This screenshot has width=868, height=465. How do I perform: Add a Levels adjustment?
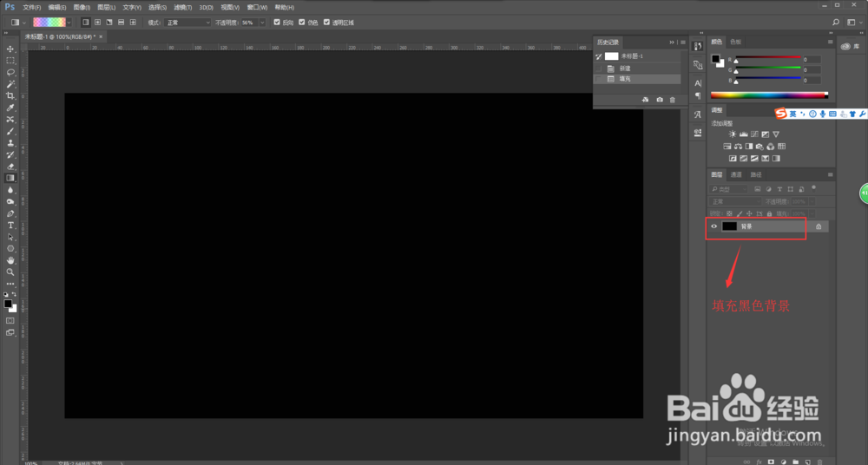[x=744, y=134]
